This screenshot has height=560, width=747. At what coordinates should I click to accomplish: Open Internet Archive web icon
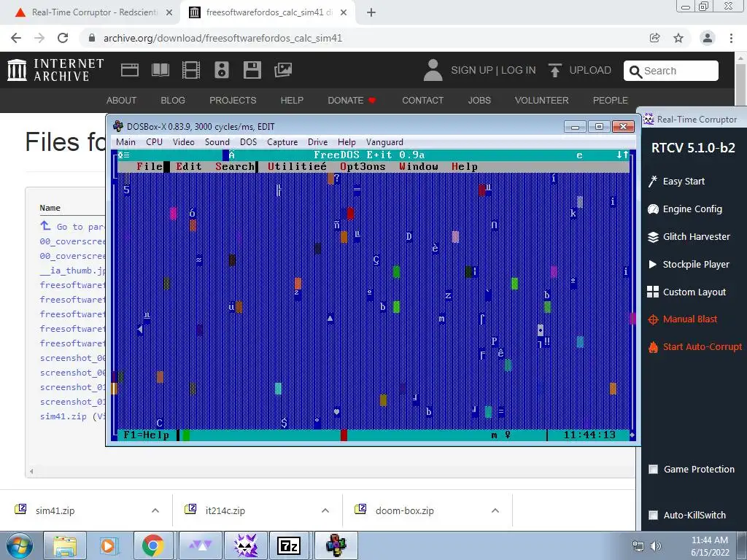tap(130, 70)
